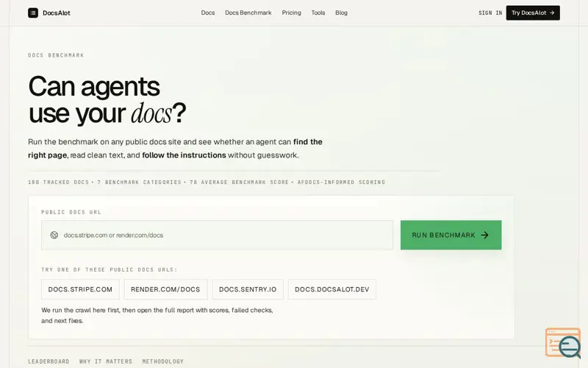Pick the DOCS.DOCSALOT.DEV sample URL

point(332,289)
